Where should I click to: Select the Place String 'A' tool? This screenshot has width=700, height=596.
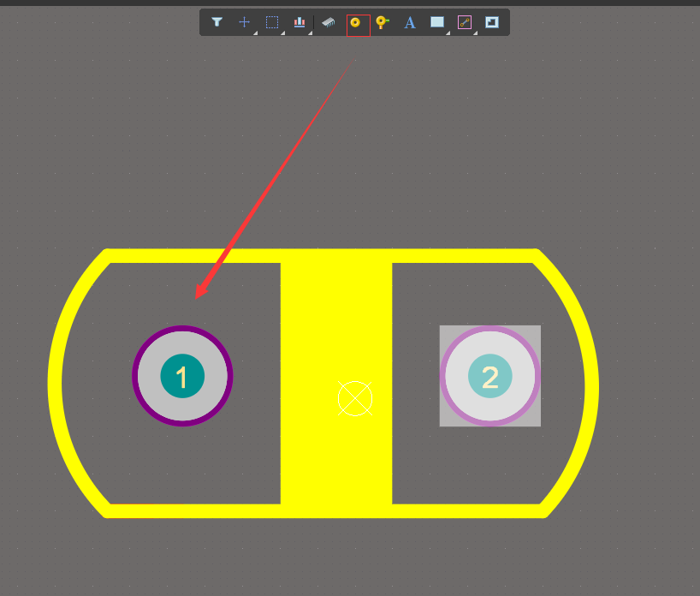(x=410, y=22)
